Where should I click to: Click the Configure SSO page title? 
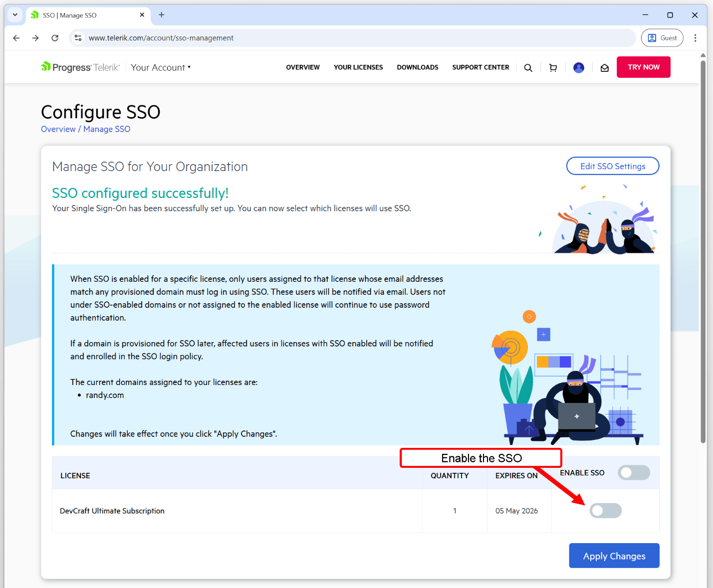[101, 112]
